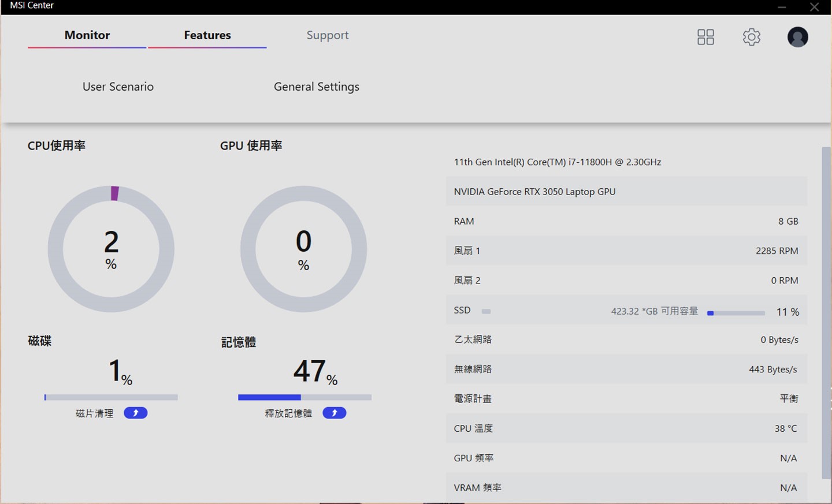Image resolution: width=832 pixels, height=504 pixels.
Task: Click the user profile avatar
Action: point(797,37)
